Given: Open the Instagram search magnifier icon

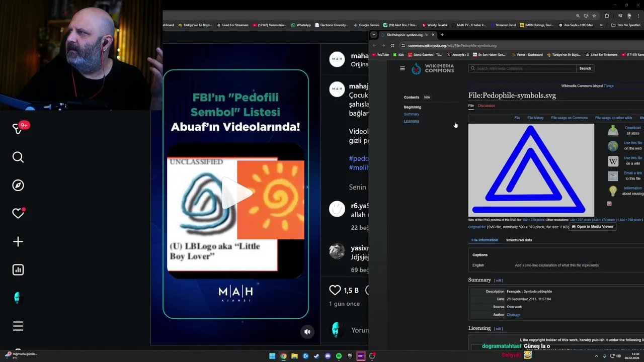Looking at the screenshot, I should [18, 157].
